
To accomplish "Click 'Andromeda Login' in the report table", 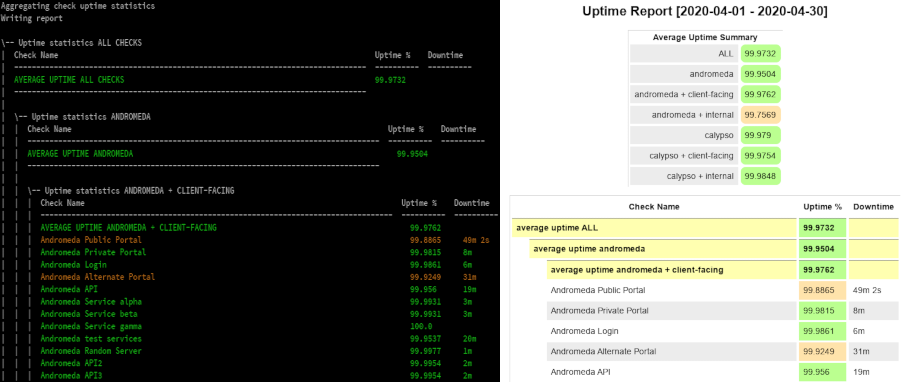I will (x=585, y=331).
